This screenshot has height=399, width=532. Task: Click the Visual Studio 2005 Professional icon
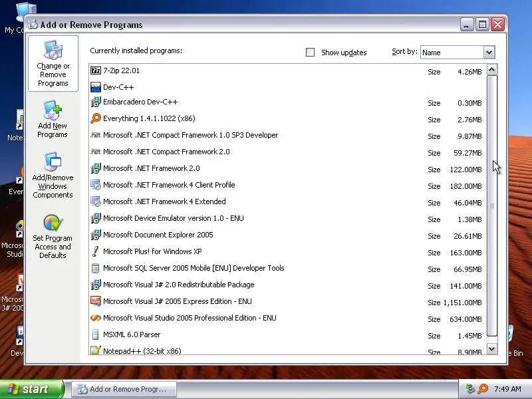tap(96, 318)
